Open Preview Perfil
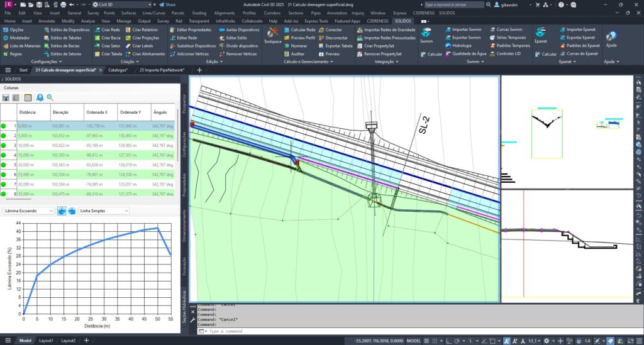 tap(299, 38)
